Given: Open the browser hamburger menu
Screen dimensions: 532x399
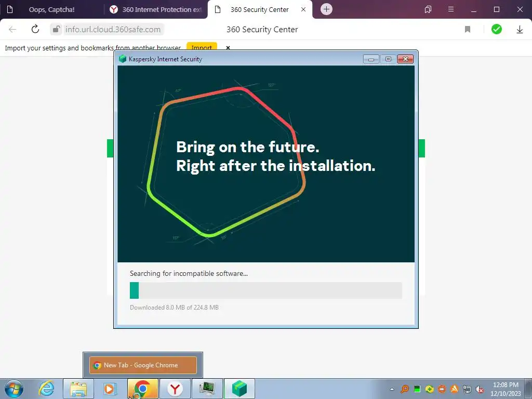Looking at the screenshot, I should 451,9.
